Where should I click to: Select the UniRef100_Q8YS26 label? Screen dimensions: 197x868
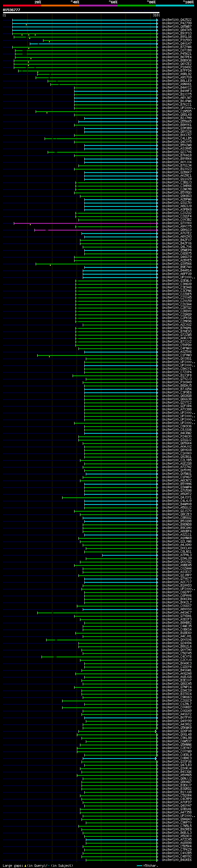click(x=176, y=131)
